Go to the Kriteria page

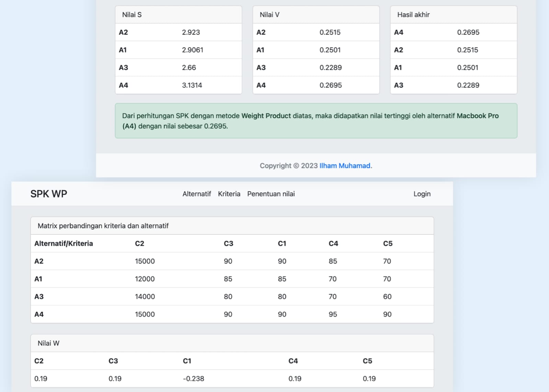point(229,194)
